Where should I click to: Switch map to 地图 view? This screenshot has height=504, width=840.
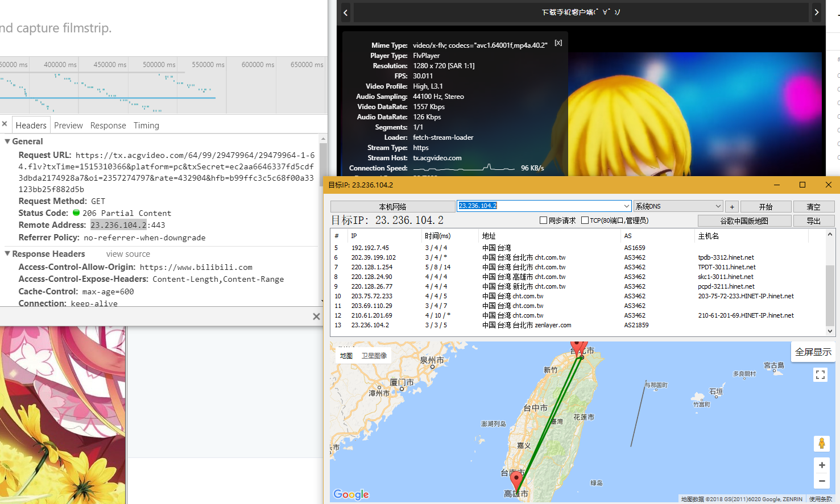tap(346, 356)
